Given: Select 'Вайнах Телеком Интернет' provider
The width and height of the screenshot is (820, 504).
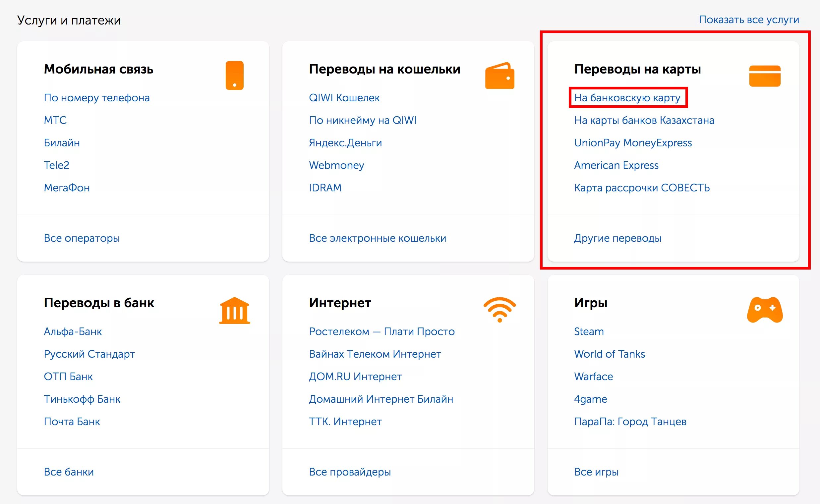Looking at the screenshot, I should click(x=375, y=354).
